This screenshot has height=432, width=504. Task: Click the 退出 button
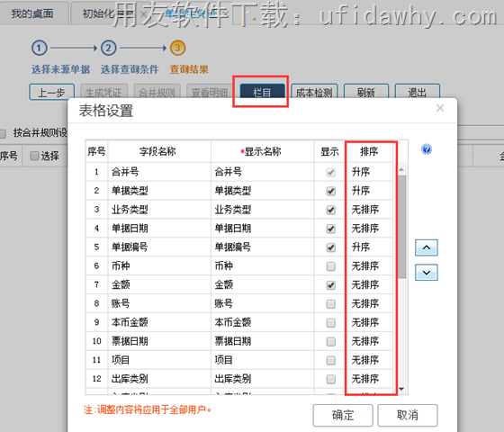(x=418, y=92)
